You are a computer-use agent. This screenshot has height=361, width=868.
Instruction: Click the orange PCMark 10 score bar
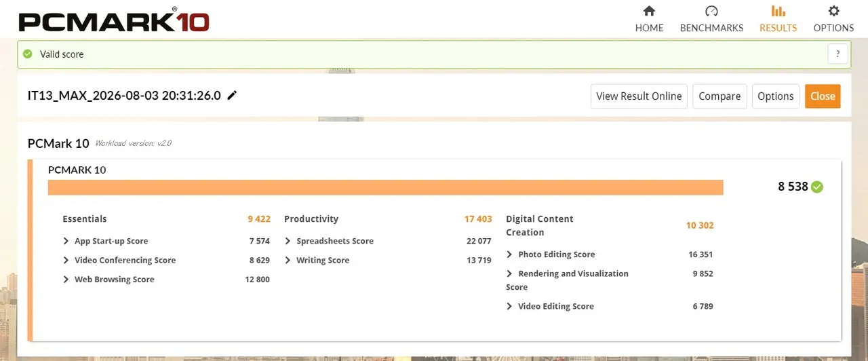[386, 187]
